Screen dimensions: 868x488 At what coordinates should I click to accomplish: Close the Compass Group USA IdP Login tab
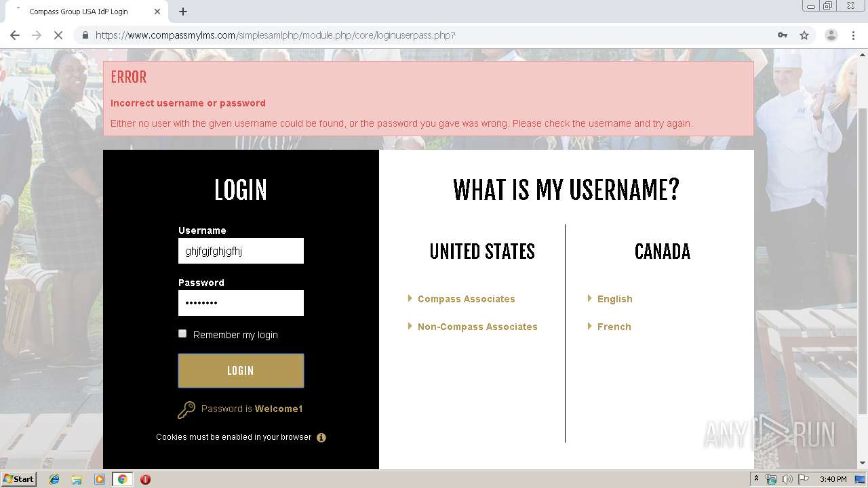point(157,12)
